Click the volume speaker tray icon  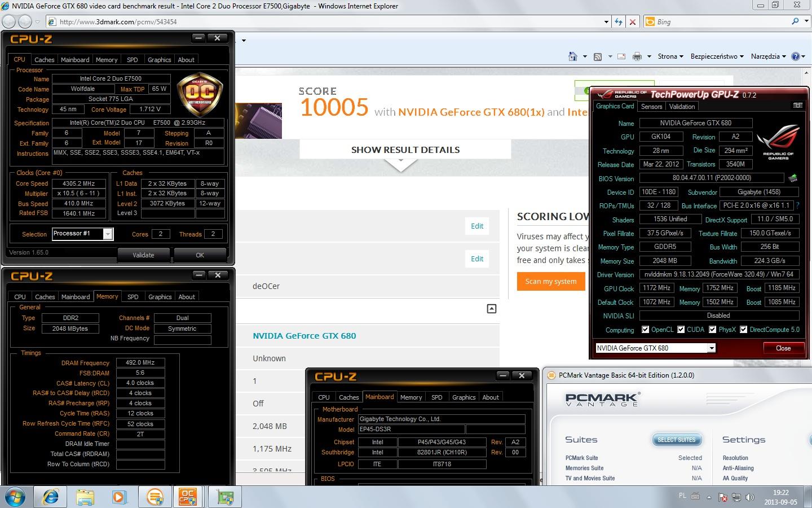749,497
